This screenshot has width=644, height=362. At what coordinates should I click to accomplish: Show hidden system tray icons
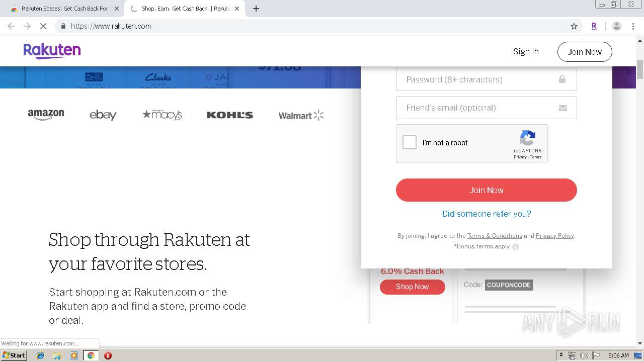[x=561, y=355]
